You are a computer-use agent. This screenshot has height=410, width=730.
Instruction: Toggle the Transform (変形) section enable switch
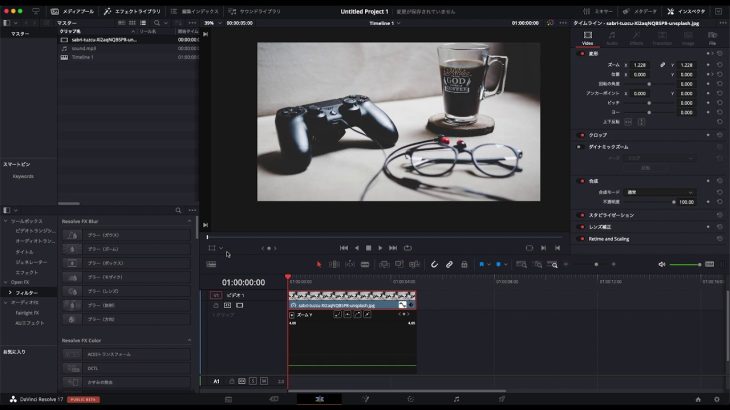tap(583, 54)
